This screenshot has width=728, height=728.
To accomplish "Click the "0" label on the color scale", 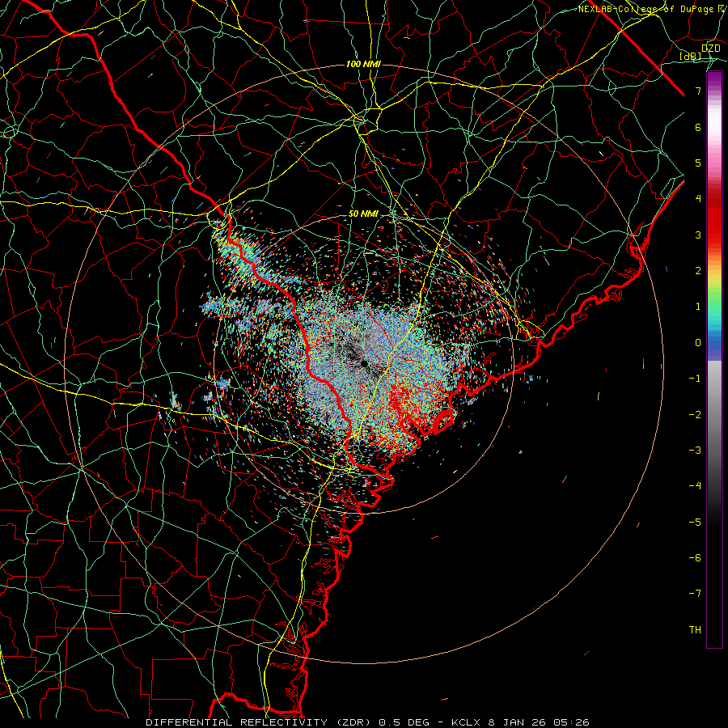I will coord(698,343).
